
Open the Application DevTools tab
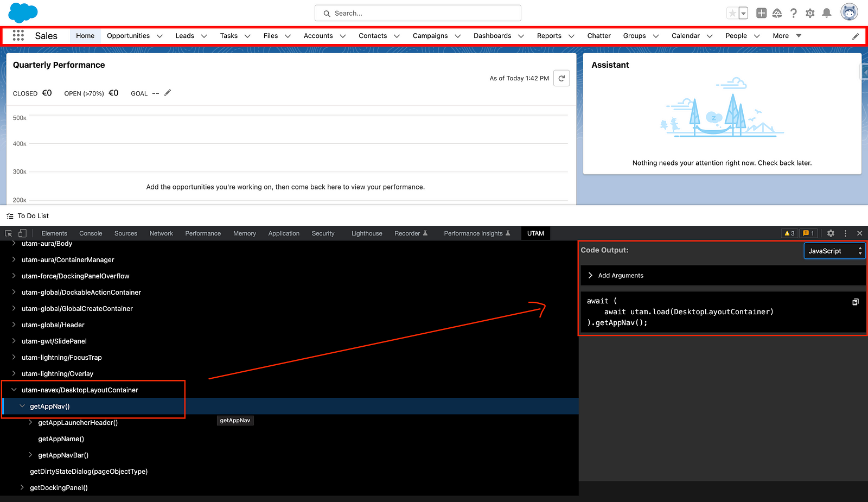point(284,233)
